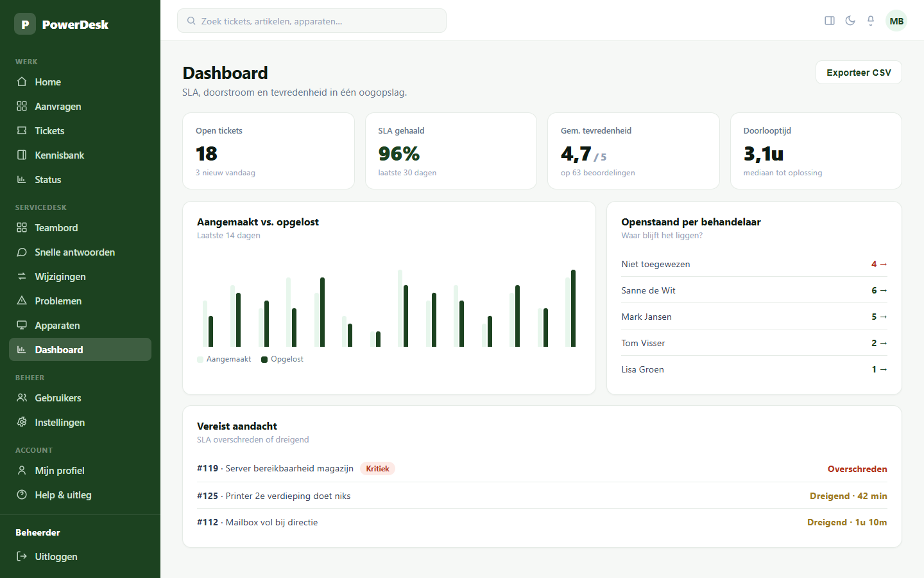Click the Kennisbank book icon
The height and width of the screenshot is (578, 924).
22,155
